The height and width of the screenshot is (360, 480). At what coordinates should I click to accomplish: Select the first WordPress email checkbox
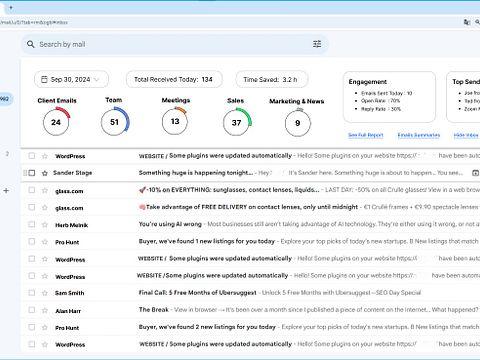(x=32, y=156)
